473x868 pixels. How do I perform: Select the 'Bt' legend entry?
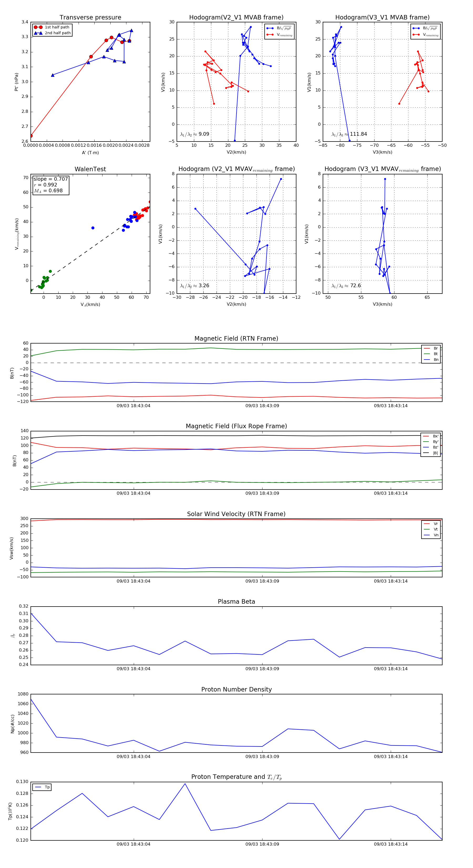click(x=431, y=354)
